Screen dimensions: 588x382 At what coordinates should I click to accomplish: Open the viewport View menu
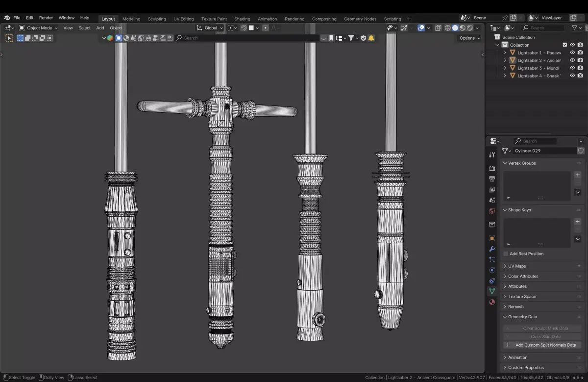pyautogui.click(x=68, y=28)
